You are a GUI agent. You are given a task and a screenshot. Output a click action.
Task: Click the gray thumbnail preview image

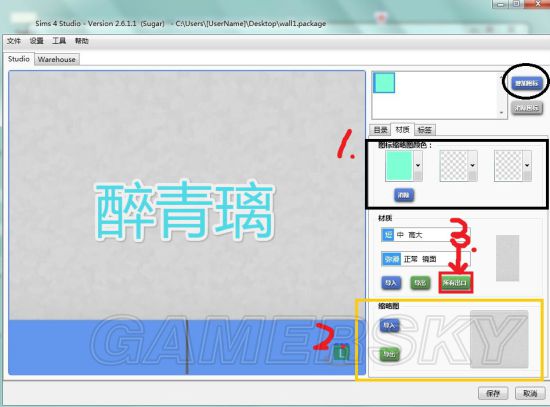pos(499,339)
